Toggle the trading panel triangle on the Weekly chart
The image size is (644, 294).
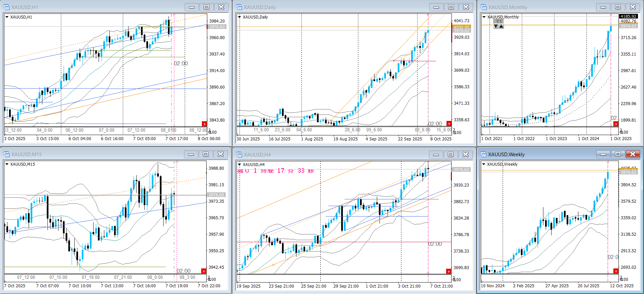click(x=484, y=164)
